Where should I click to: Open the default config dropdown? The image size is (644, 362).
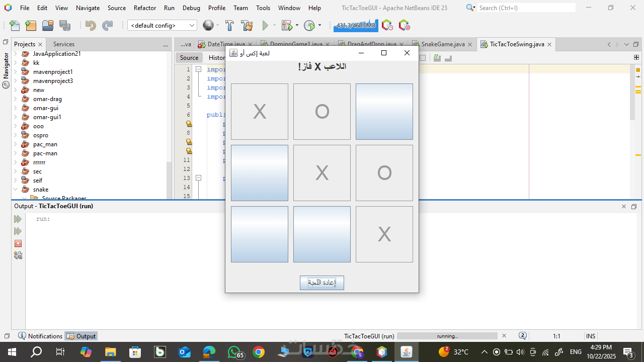click(x=162, y=26)
